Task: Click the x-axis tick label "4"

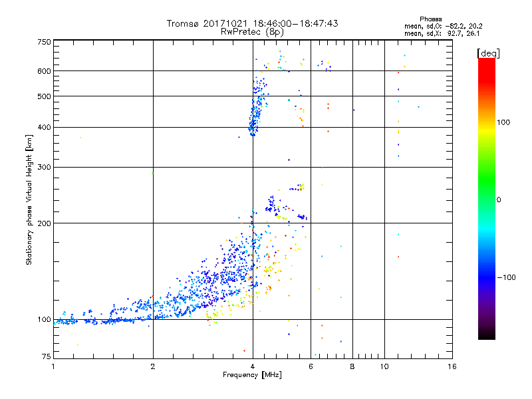Action: click(x=253, y=366)
